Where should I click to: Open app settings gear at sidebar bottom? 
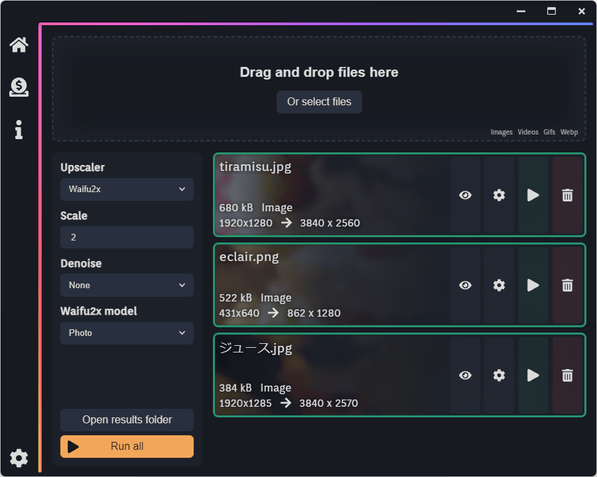point(19,458)
